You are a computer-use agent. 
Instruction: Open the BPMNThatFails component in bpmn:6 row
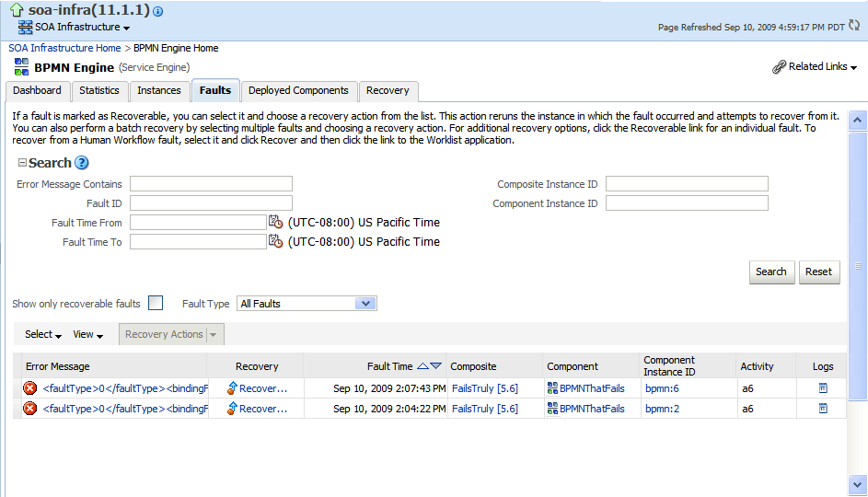(592, 388)
